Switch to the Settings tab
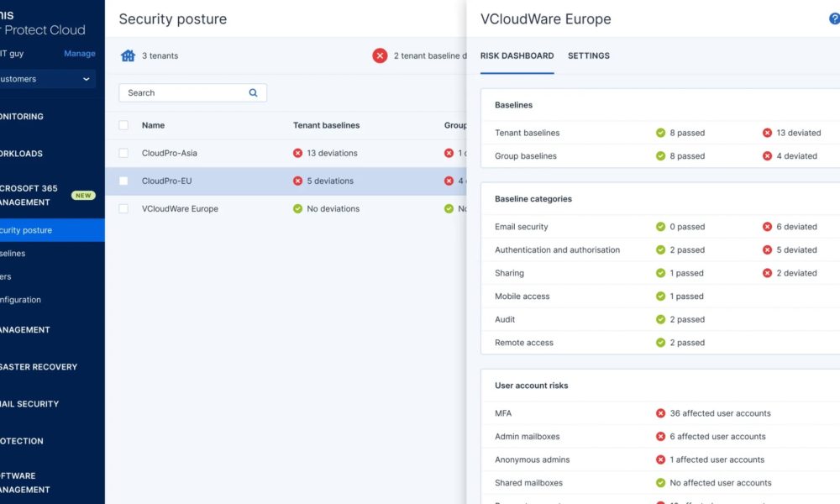 pyautogui.click(x=589, y=55)
